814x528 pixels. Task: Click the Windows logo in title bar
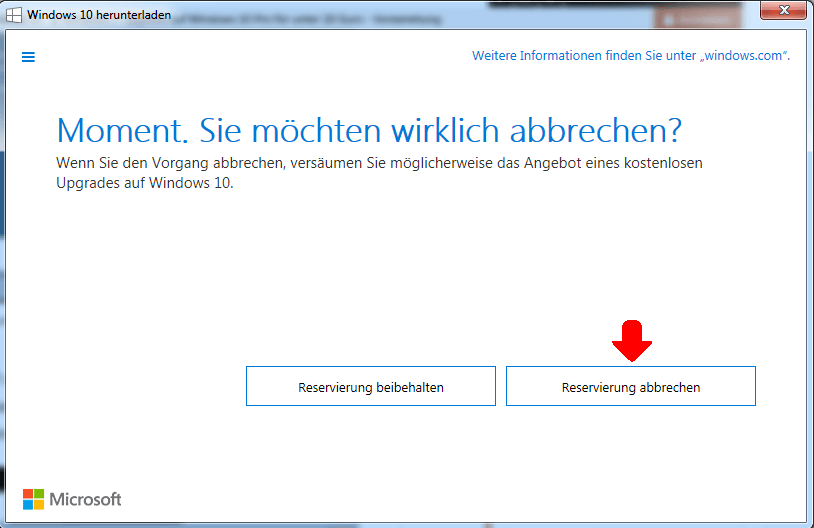[14, 15]
